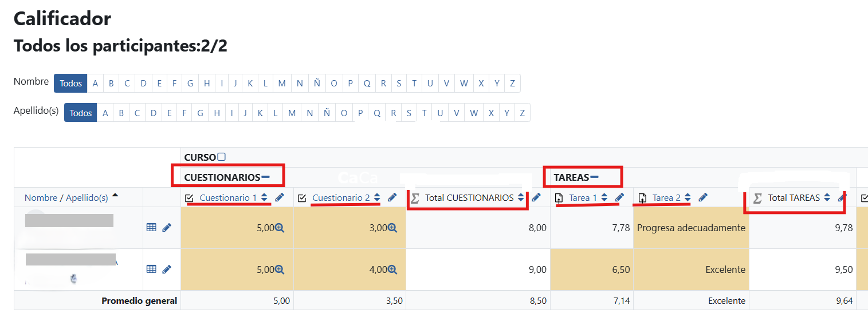Image resolution: width=868 pixels, height=333 pixels.
Task: Filter Nombre by letter M
Action: (x=282, y=84)
